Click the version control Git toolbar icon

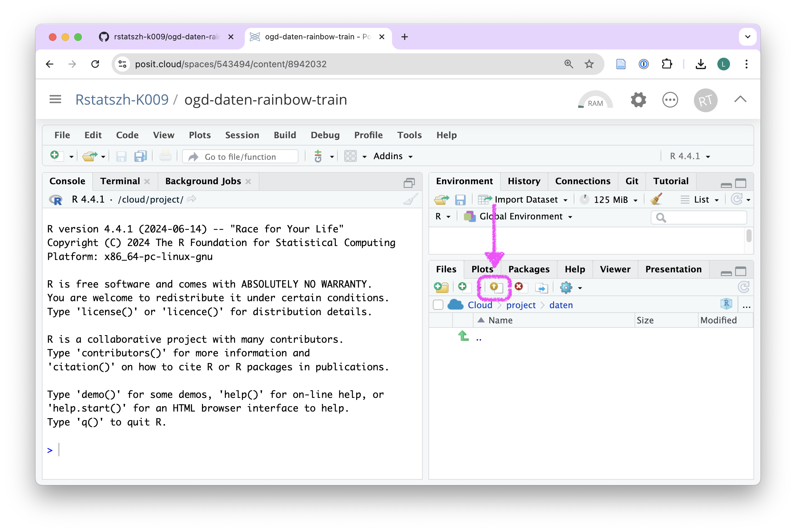[318, 156]
